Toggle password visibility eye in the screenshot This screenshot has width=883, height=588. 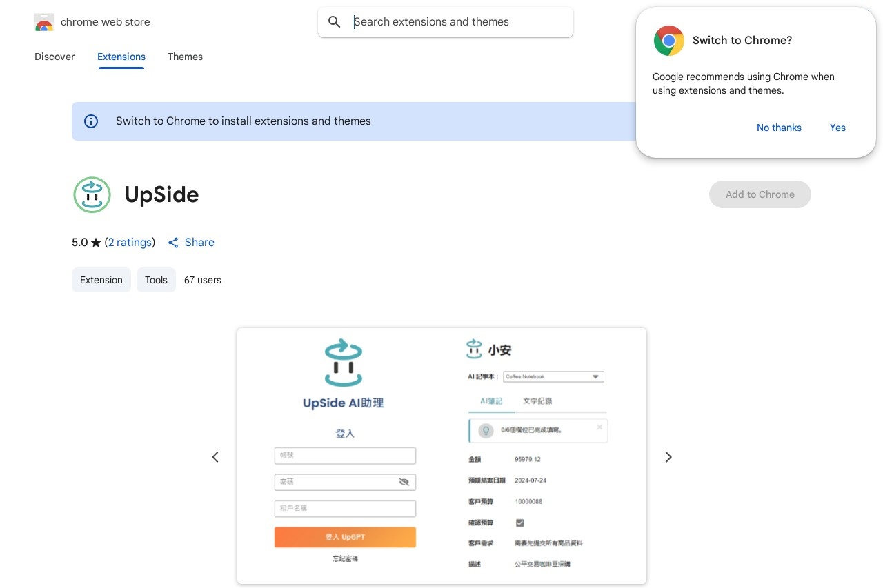[404, 482]
